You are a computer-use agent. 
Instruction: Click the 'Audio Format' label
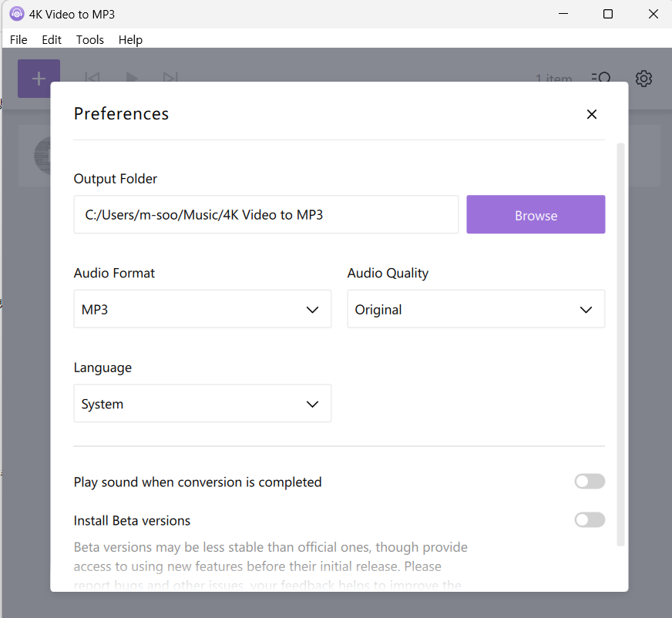(x=114, y=273)
